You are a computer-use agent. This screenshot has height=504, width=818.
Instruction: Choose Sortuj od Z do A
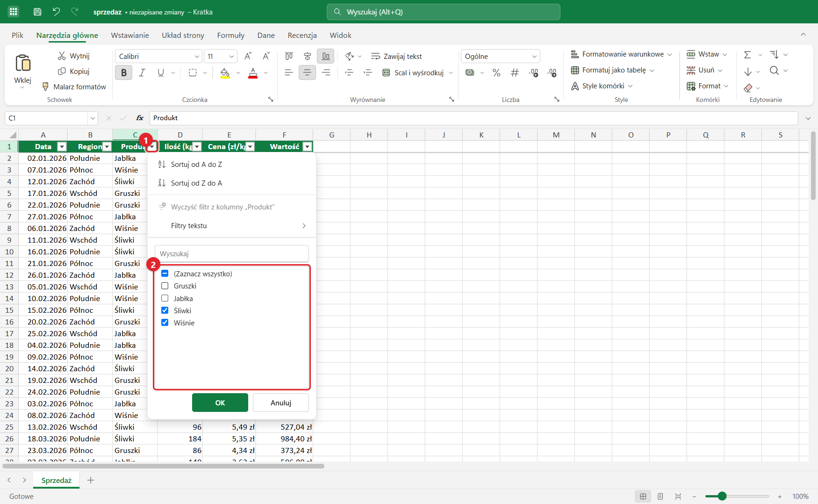pos(232,183)
